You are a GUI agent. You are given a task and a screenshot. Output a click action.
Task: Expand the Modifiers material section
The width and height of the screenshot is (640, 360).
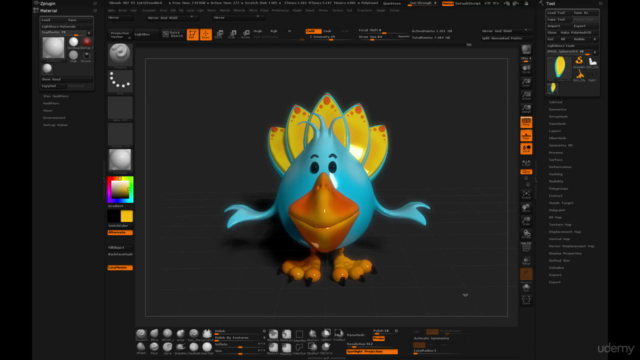pos(51,103)
